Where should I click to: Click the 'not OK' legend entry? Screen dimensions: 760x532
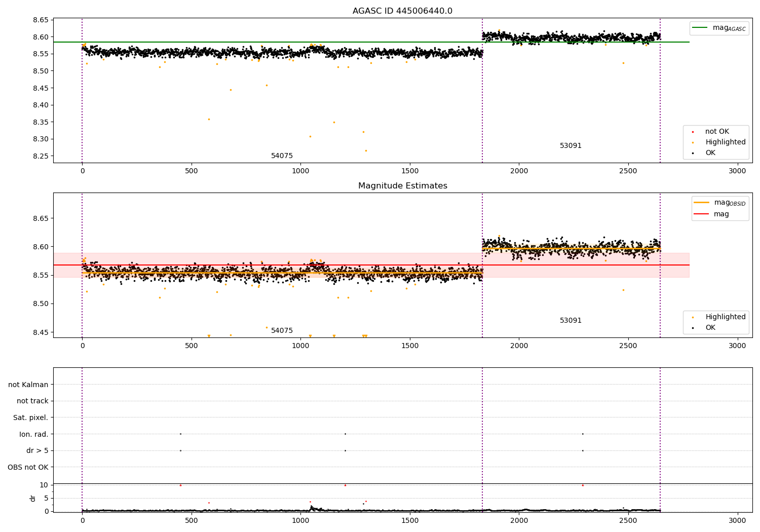click(x=717, y=132)
